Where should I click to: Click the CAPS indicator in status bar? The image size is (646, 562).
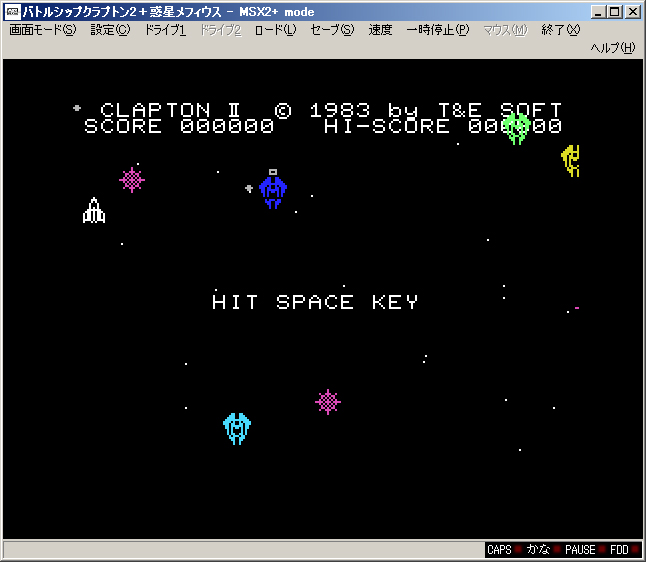click(x=499, y=550)
